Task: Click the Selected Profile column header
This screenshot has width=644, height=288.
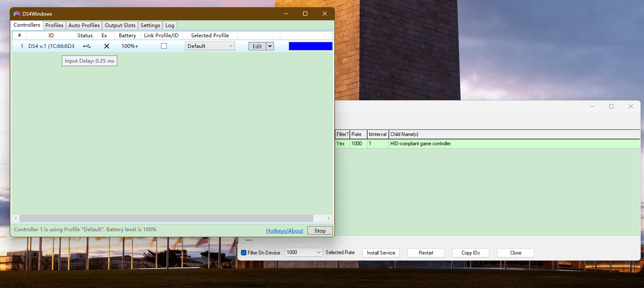Action: [x=210, y=36]
